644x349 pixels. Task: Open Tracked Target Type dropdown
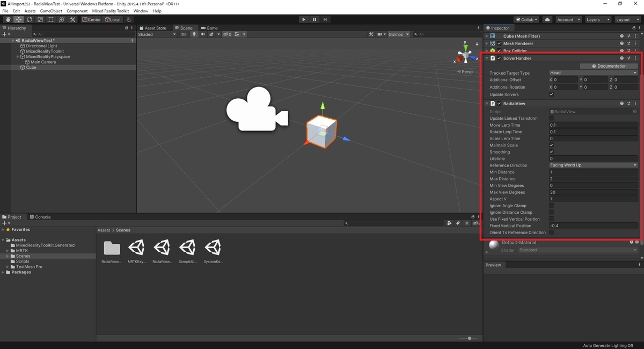click(x=593, y=73)
